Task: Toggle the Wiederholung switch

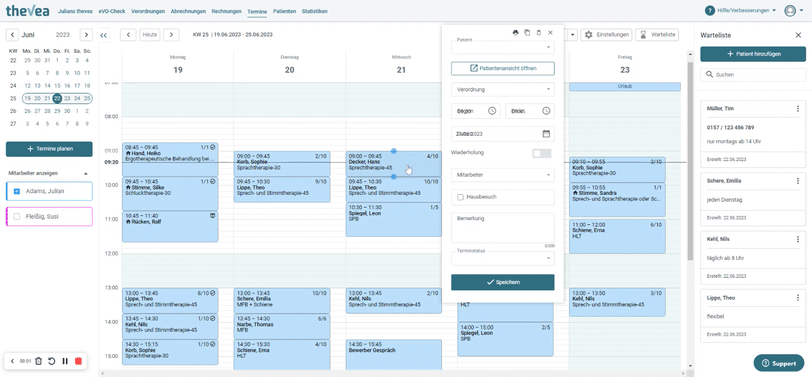Action: click(542, 153)
